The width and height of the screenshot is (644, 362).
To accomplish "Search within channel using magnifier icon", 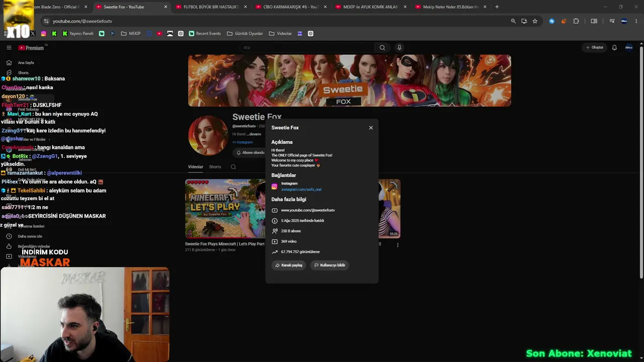I will pyautogui.click(x=233, y=167).
